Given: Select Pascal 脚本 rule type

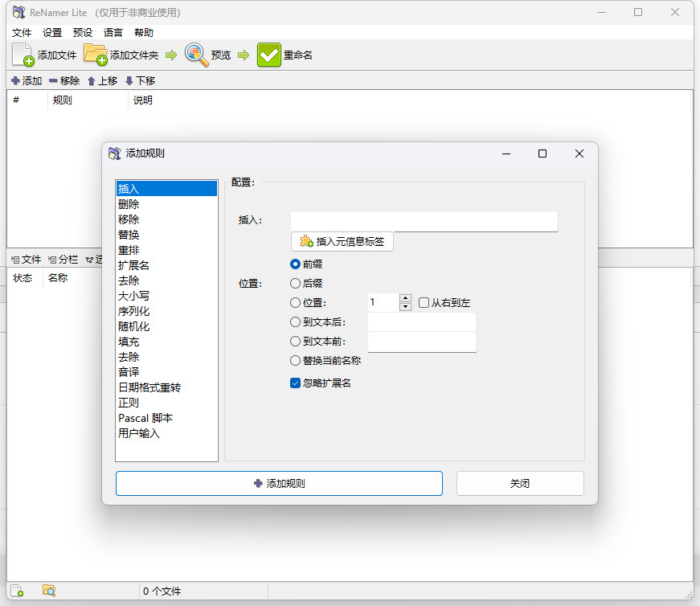Looking at the screenshot, I should [x=166, y=418].
